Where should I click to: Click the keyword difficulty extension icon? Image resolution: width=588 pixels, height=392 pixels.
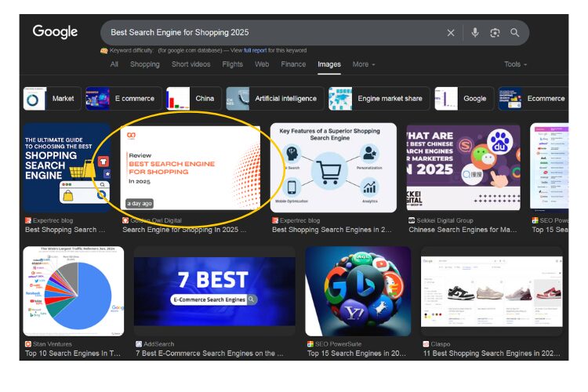(103, 51)
